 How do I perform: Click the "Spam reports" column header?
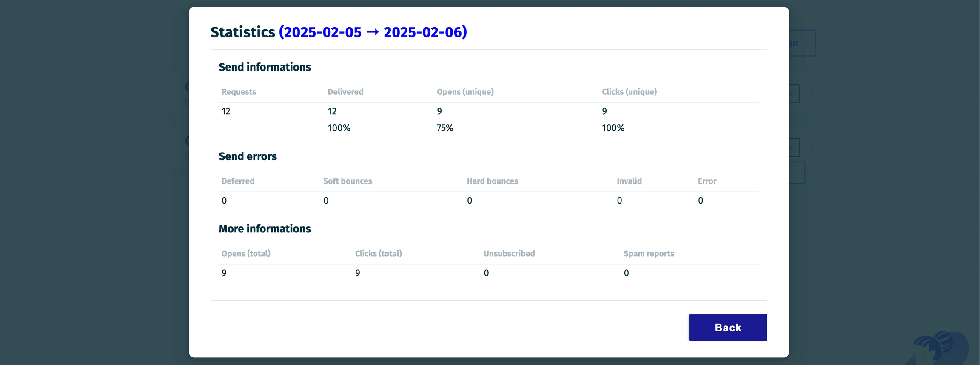649,254
